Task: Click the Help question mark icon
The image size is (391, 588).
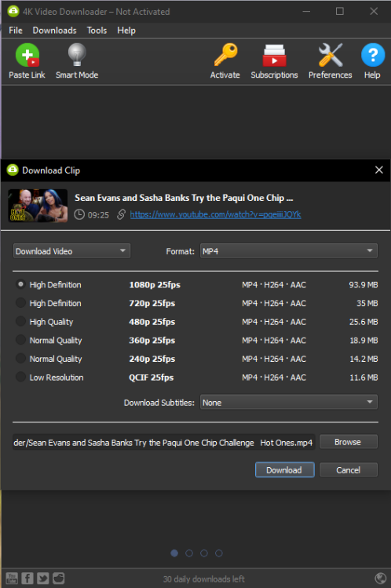Action: pos(373,55)
